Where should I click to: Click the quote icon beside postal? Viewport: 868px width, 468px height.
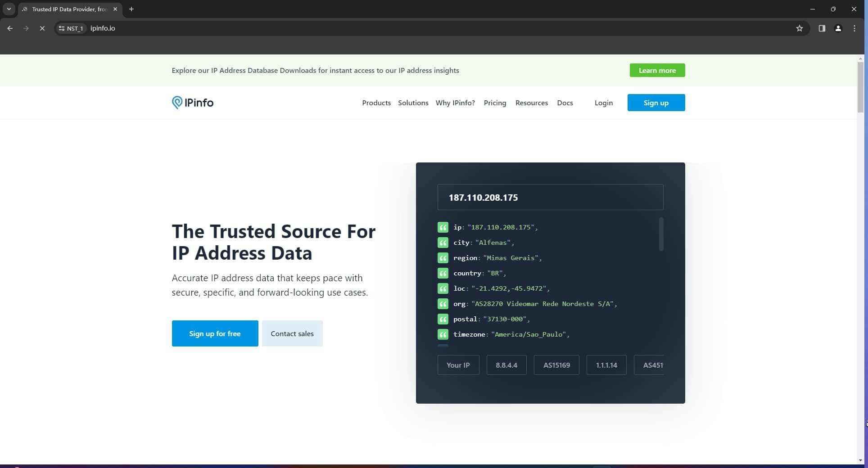443,319
